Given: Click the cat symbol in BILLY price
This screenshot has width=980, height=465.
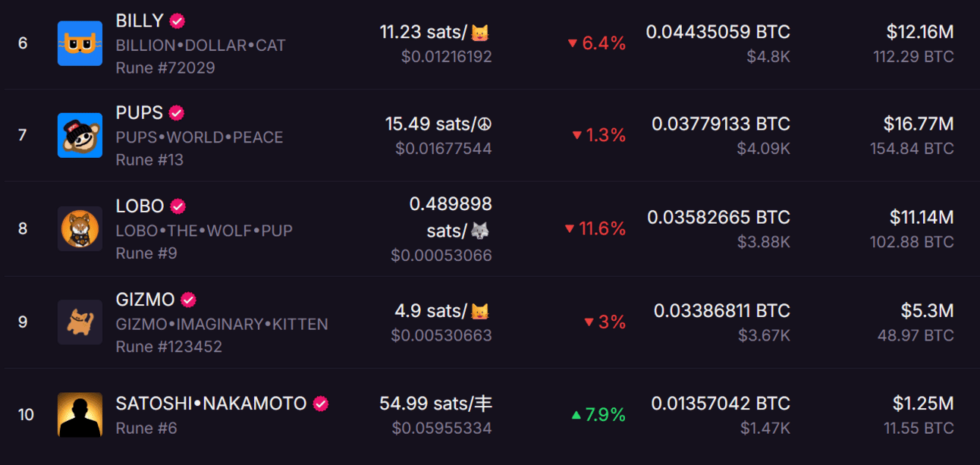Looking at the screenshot, I should pos(480,33).
